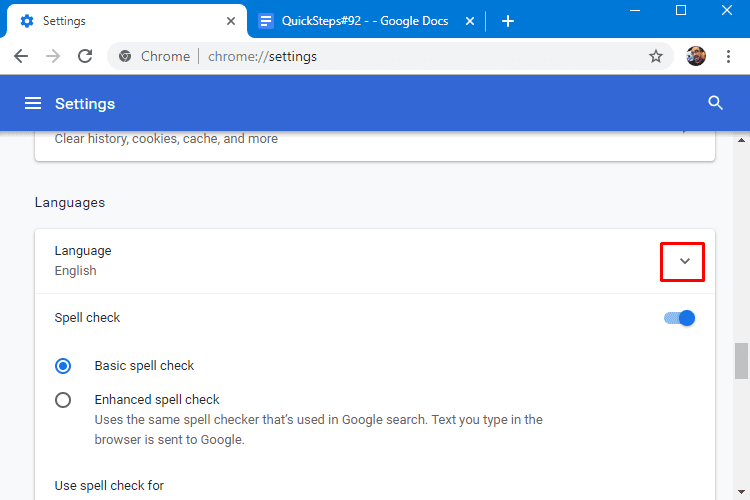Click the search settings magnifier icon
The image size is (750, 500).
click(x=715, y=103)
